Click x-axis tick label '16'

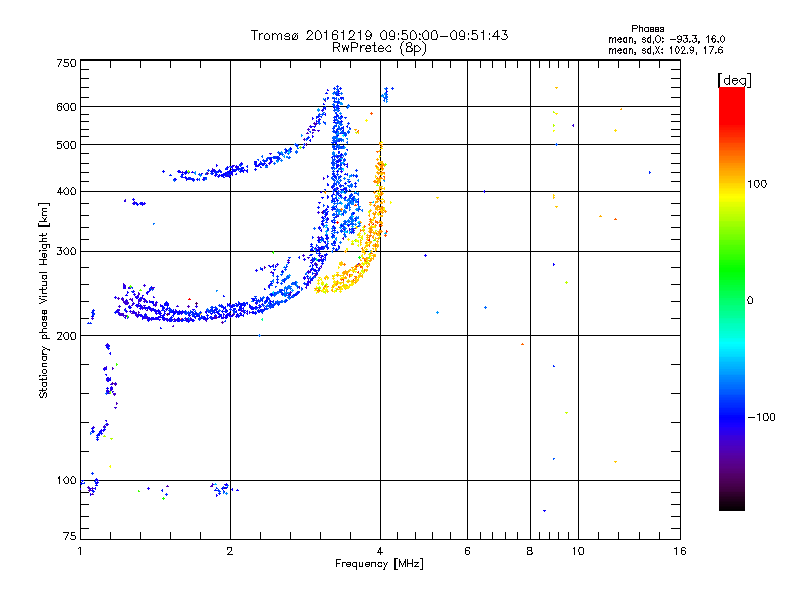[680, 551]
